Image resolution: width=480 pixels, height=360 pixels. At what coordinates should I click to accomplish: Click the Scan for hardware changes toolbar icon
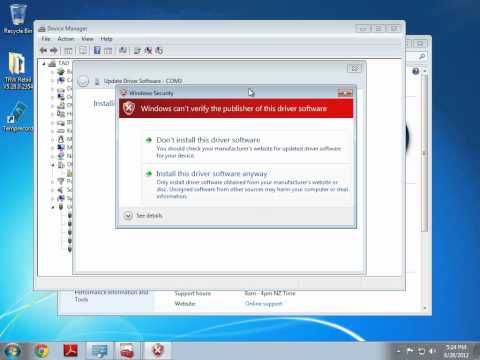(123, 51)
